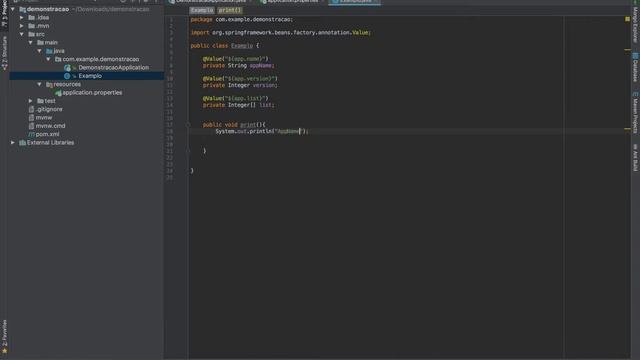Click the @Value app.version annotation
The height and width of the screenshot is (360, 640).
click(x=240, y=78)
